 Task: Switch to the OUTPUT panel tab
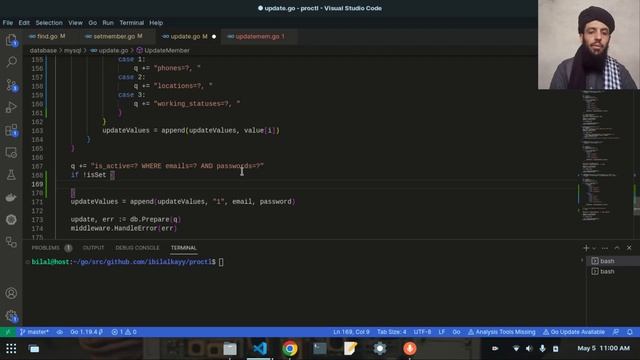pyautogui.click(x=93, y=248)
